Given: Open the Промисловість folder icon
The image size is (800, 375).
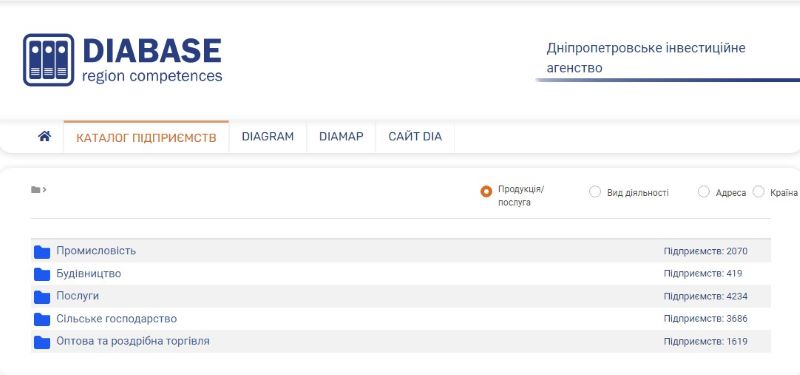Looking at the screenshot, I should click(42, 252).
